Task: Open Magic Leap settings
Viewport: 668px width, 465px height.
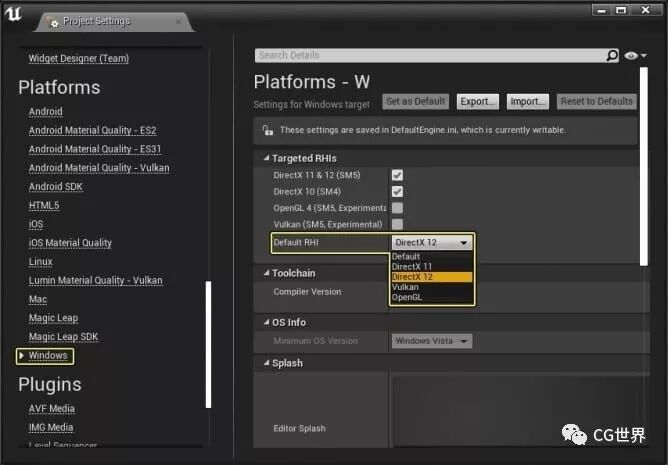Action: tap(53, 318)
